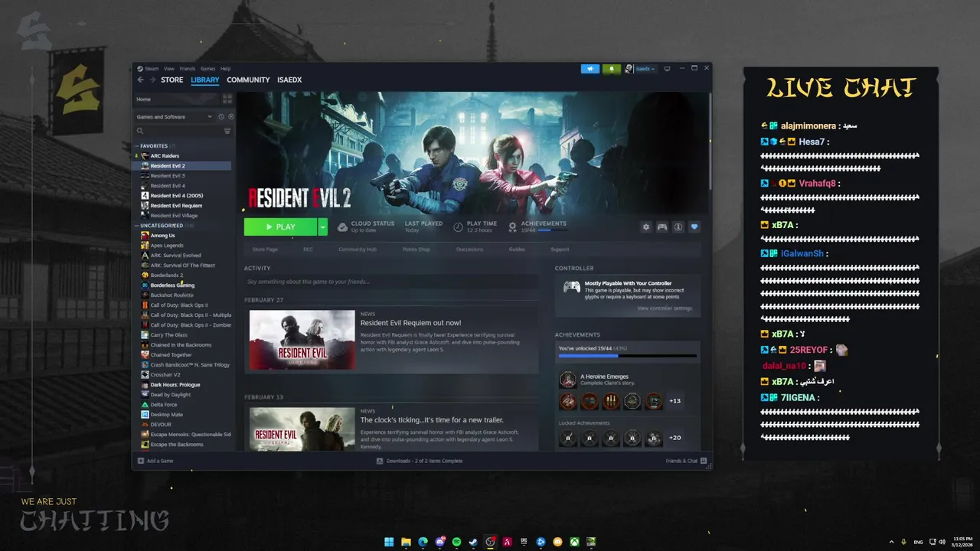Image resolution: width=980 pixels, height=551 pixels.
Task: Select Buckshot Roulette in library list
Action: click(171, 295)
